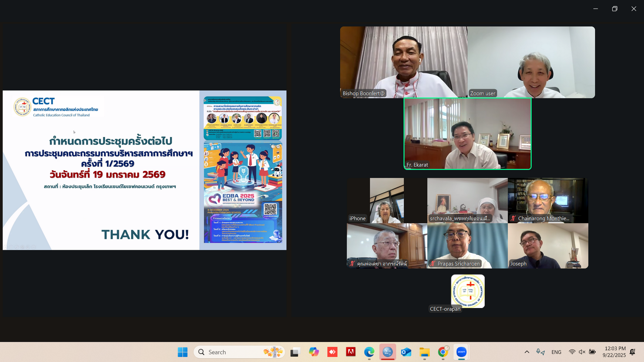Click the notification bell icon
Screen dimensions: 644x362
click(632, 352)
